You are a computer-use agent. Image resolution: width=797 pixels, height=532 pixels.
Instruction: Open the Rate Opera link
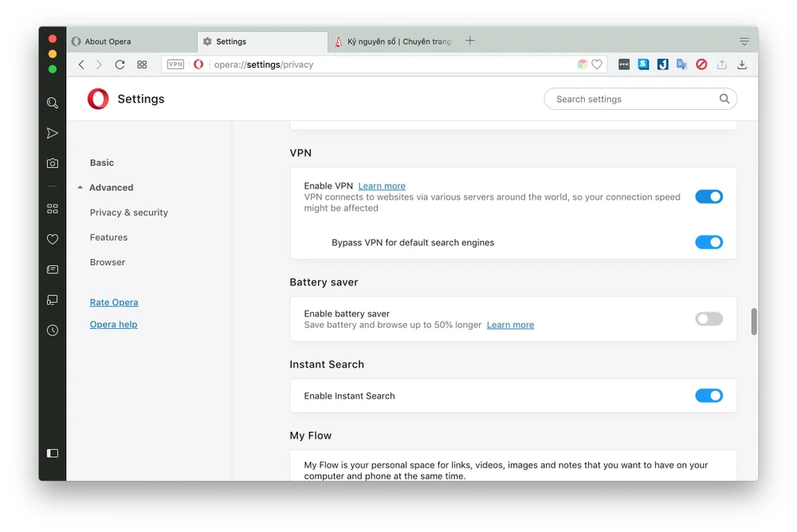[x=114, y=303]
